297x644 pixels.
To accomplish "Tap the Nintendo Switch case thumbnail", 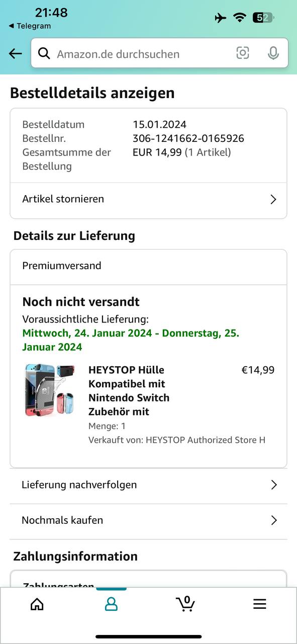I will point(50,390).
